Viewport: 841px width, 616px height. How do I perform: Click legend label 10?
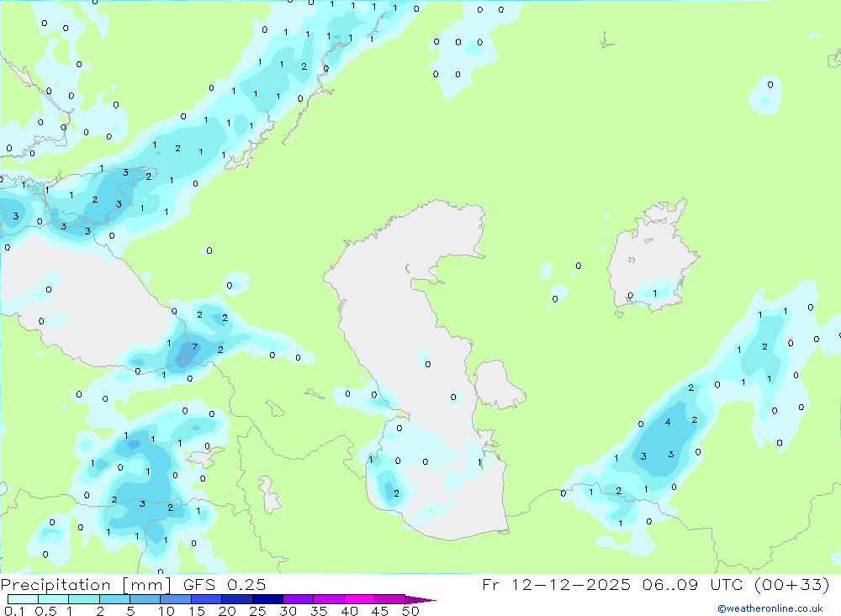[x=167, y=611]
